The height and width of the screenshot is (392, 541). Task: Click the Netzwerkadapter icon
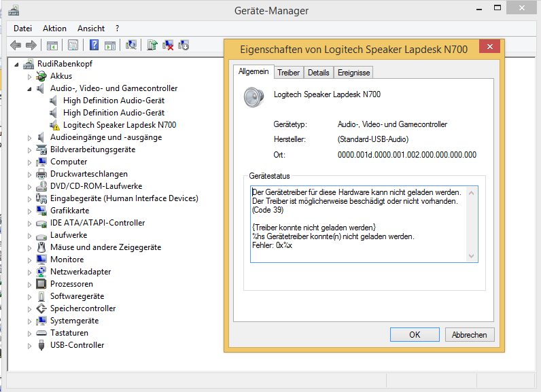[x=41, y=272]
